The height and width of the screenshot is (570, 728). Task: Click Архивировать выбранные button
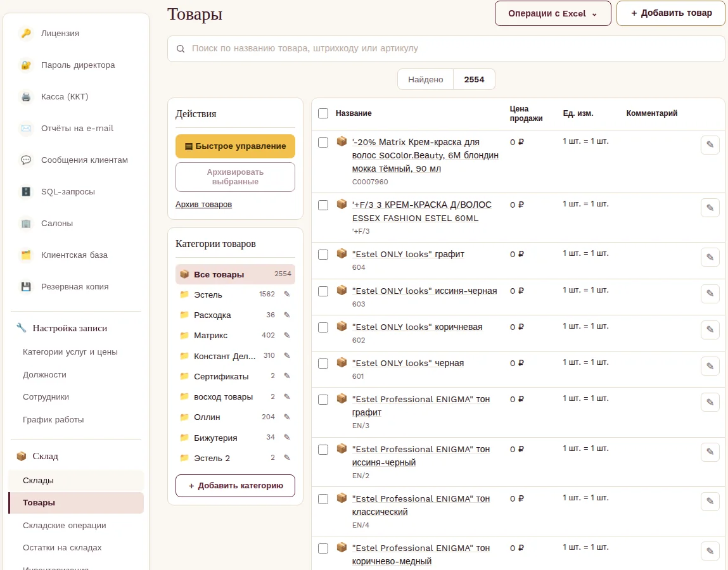[236, 177]
